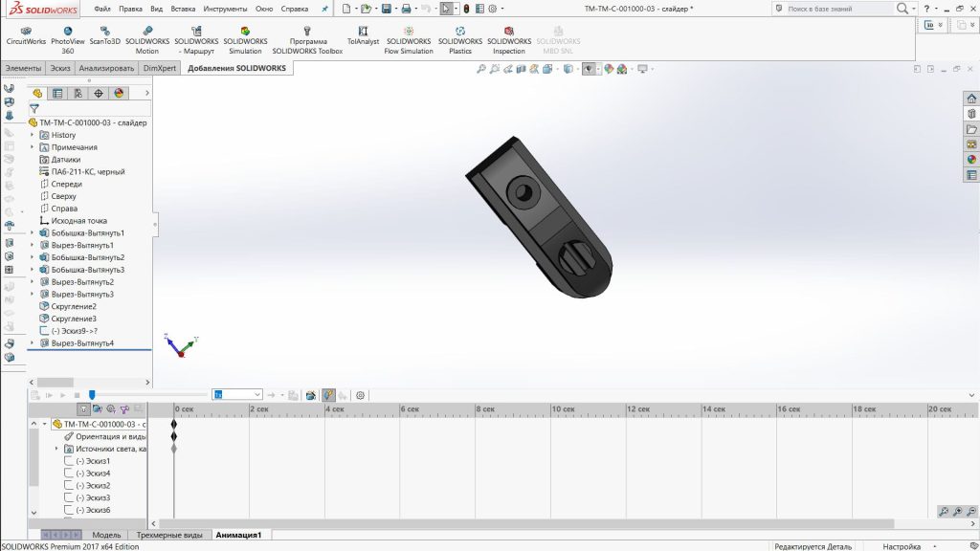Open the TolAnalyst add-in

click(x=363, y=35)
